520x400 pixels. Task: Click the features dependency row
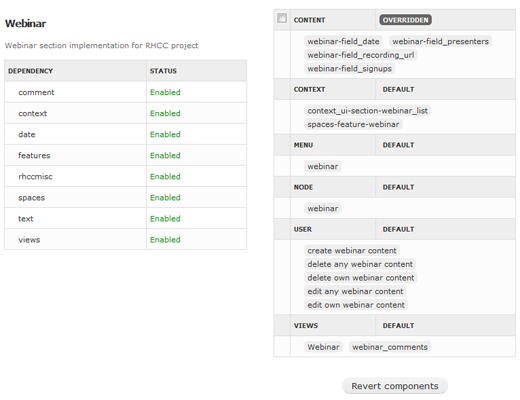[x=125, y=155]
